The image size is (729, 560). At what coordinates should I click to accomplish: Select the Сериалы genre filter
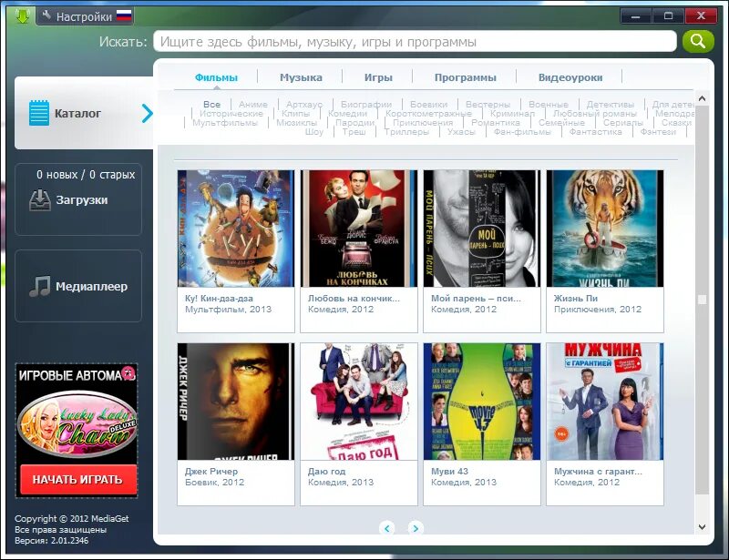623,123
